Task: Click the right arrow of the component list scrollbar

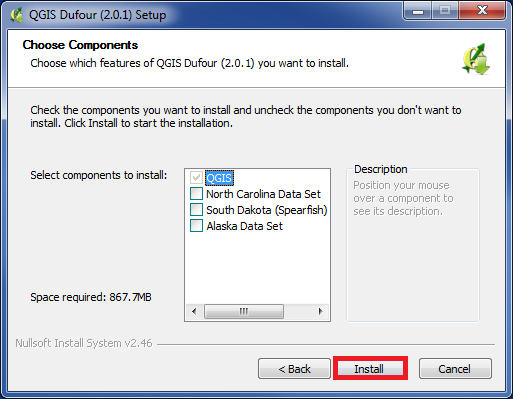Action: [x=320, y=311]
